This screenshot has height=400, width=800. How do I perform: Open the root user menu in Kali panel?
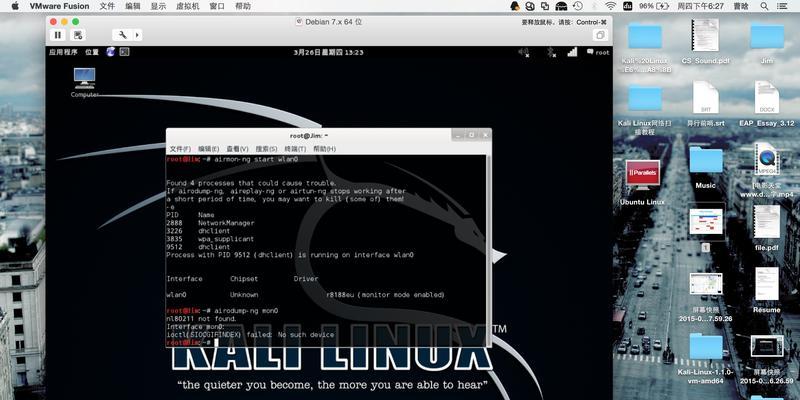tap(598, 52)
